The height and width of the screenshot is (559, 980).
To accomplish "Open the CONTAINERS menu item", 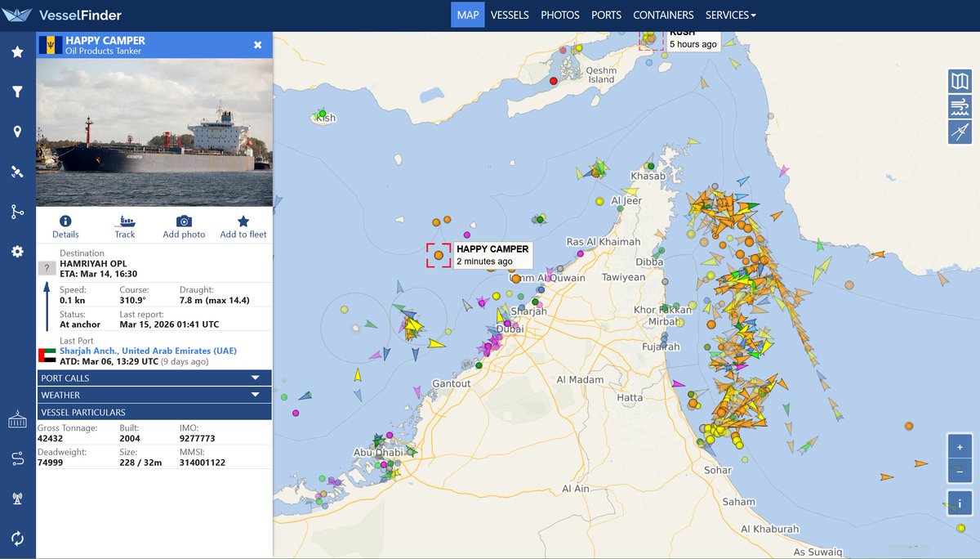I will [663, 15].
